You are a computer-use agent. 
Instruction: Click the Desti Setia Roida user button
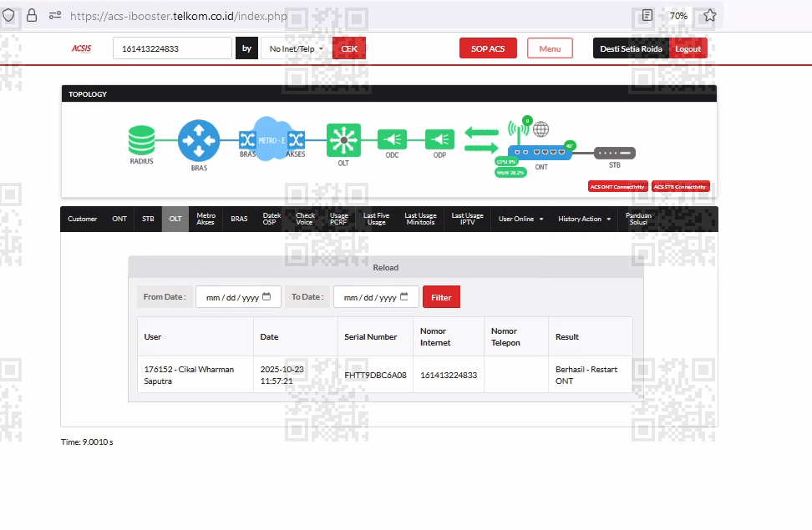coord(631,48)
